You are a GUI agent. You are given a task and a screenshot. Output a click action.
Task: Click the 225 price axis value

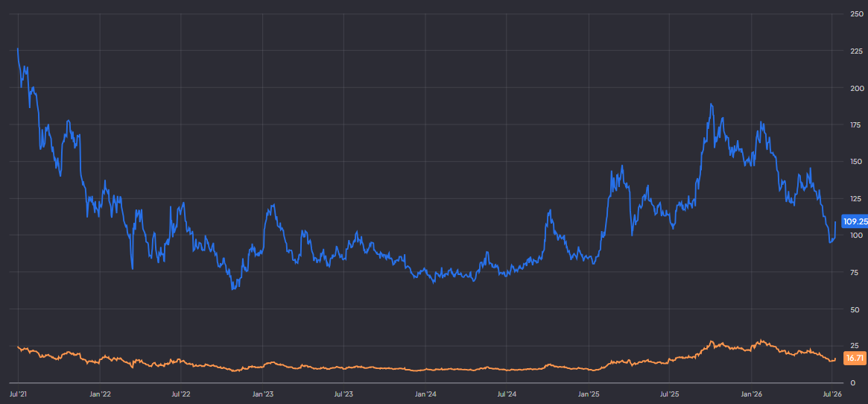(x=855, y=51)
